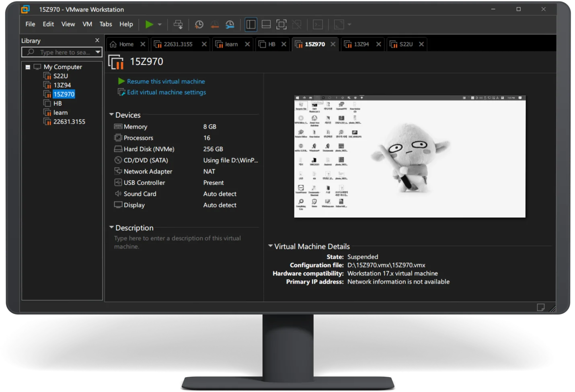
Task: Click Resume this virtual machine link
Action: coord(166,82)
